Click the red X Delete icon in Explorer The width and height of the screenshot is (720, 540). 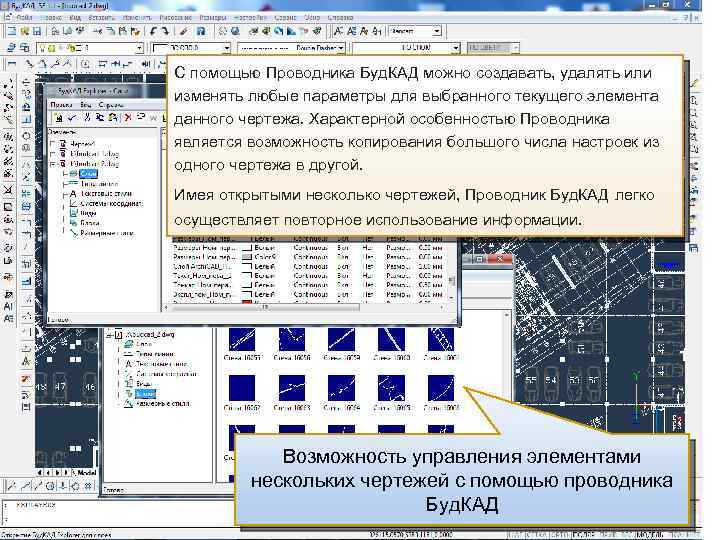point(128,118)
